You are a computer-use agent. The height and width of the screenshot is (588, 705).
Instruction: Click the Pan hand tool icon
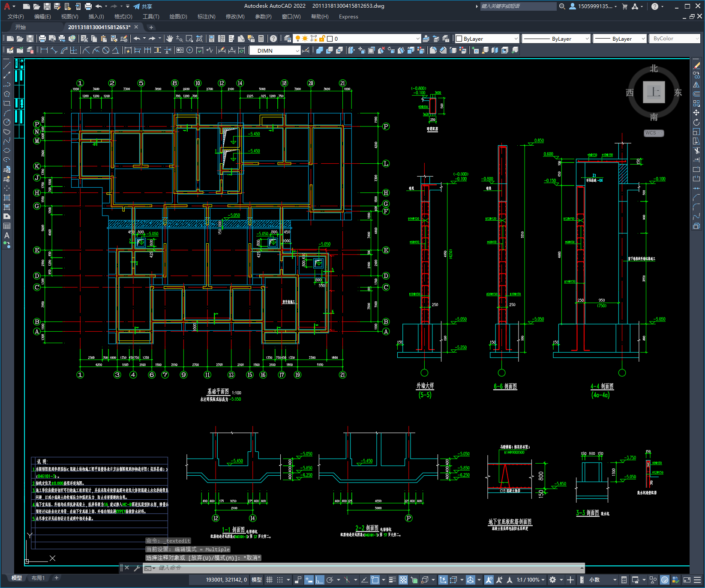[x=169, y=39]
